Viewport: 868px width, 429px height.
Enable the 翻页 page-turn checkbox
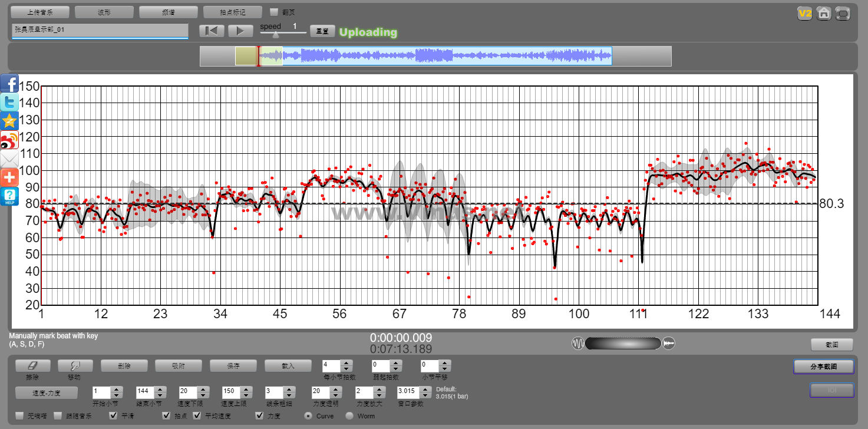pos(274,12)
